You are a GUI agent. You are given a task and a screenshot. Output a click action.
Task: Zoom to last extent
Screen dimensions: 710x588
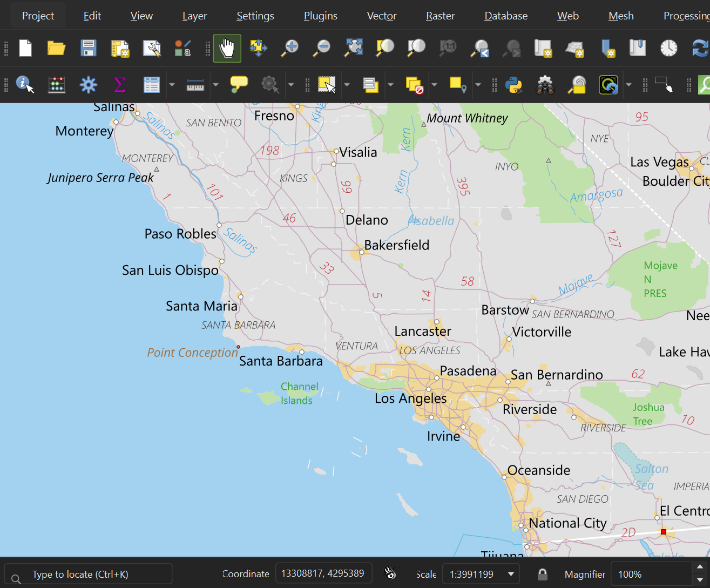pyautogui.click(x=479, y=48)
